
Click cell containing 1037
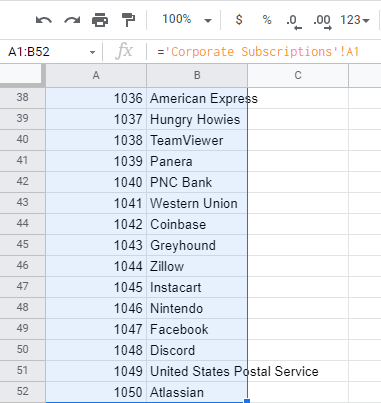[x=96, y=119]
